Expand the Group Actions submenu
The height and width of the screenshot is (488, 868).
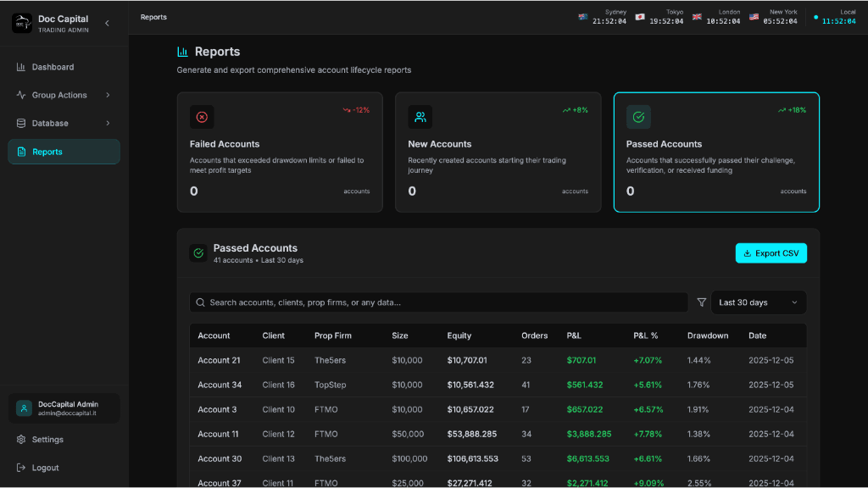point(108,95)
